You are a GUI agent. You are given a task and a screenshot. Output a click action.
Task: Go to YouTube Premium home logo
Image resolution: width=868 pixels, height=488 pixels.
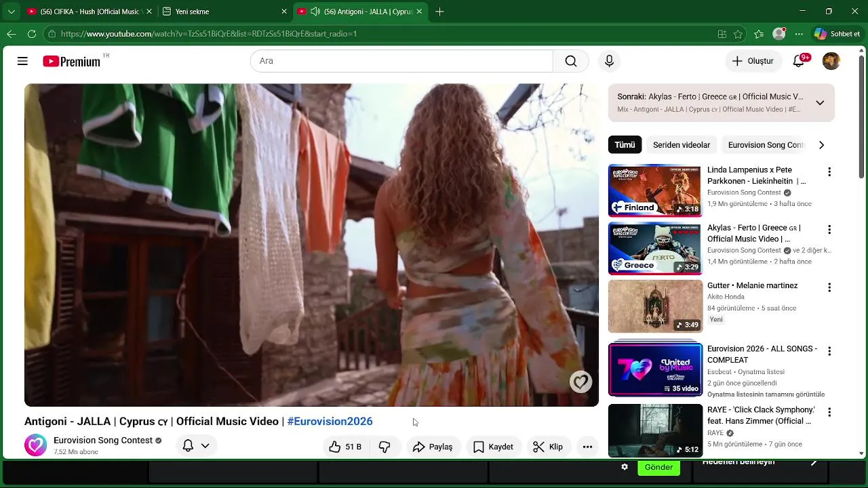72,61
